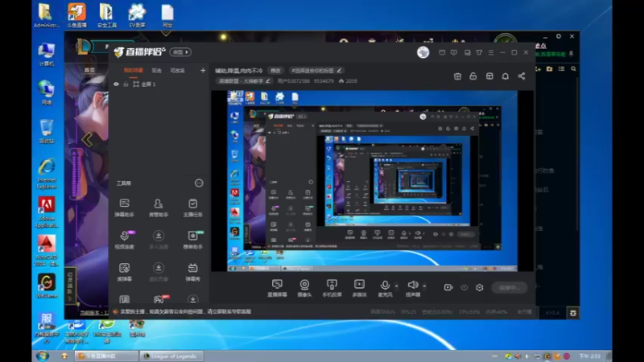Open the 弹幕秀 tool

click(192, 272)
